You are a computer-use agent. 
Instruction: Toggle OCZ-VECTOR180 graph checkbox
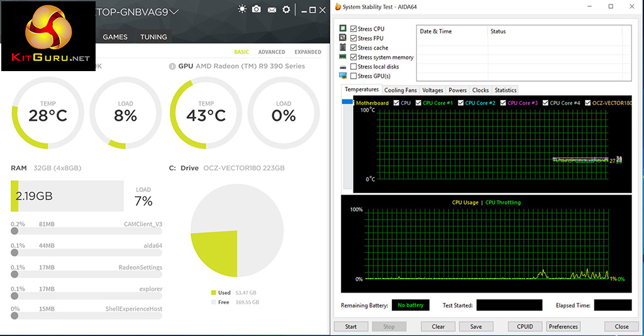[x=588, y=103]
